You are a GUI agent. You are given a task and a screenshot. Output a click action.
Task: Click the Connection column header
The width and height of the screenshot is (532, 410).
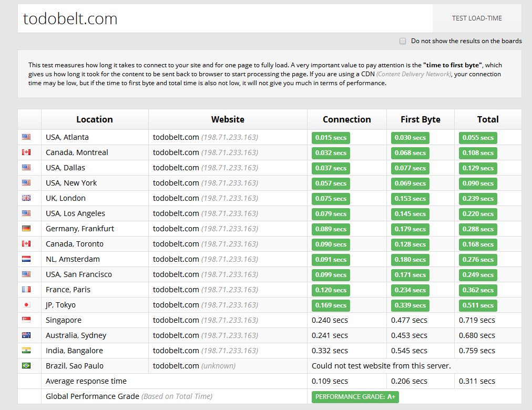[x=347, y=119]
